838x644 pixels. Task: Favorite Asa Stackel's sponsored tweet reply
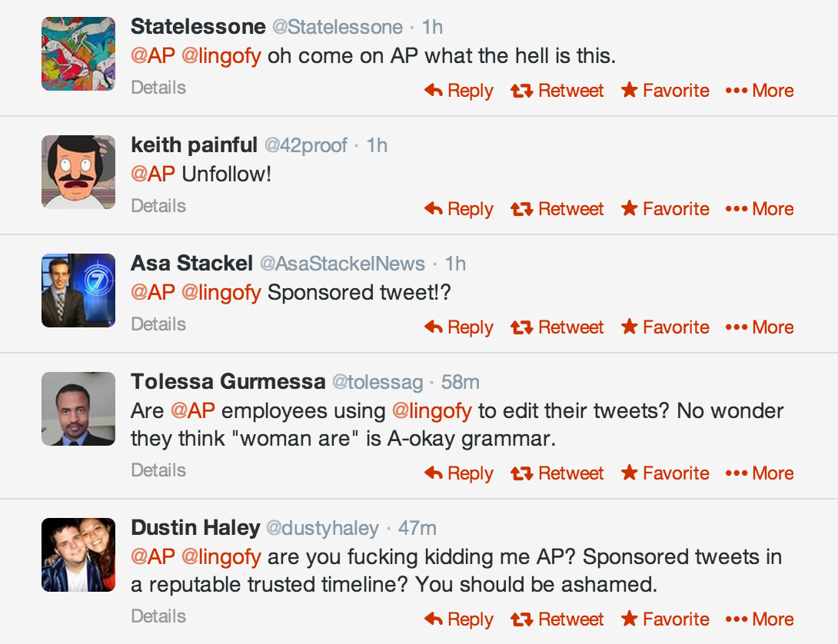click(665, 327)
